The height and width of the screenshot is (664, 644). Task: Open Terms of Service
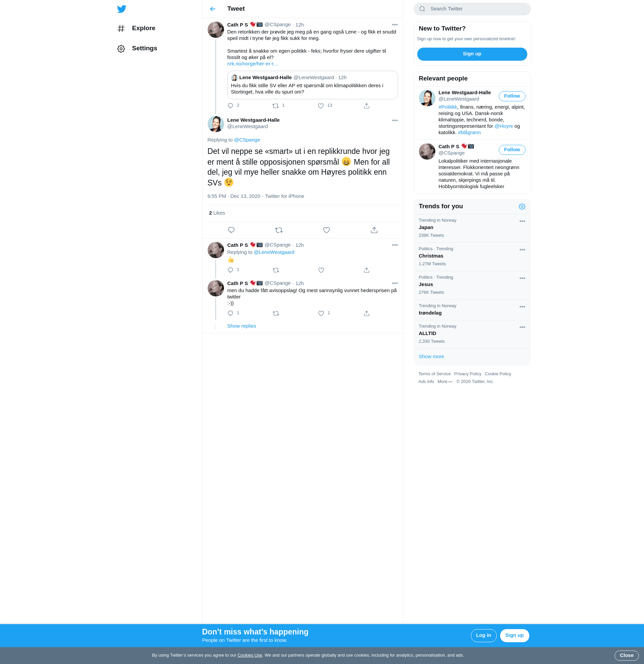point(434,374)
